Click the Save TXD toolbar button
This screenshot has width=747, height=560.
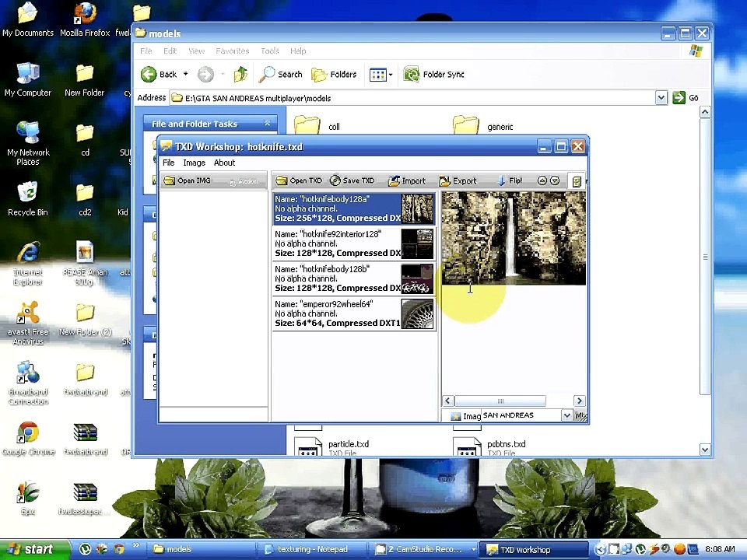352,181
